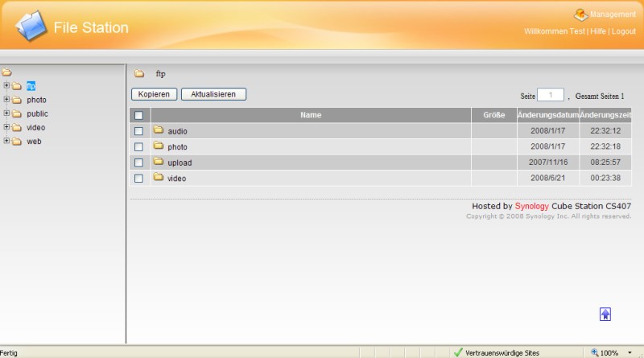644x358 pixels.
Task: Tick the checkbox next to upload folder
Action: click(x=138, y=163)
